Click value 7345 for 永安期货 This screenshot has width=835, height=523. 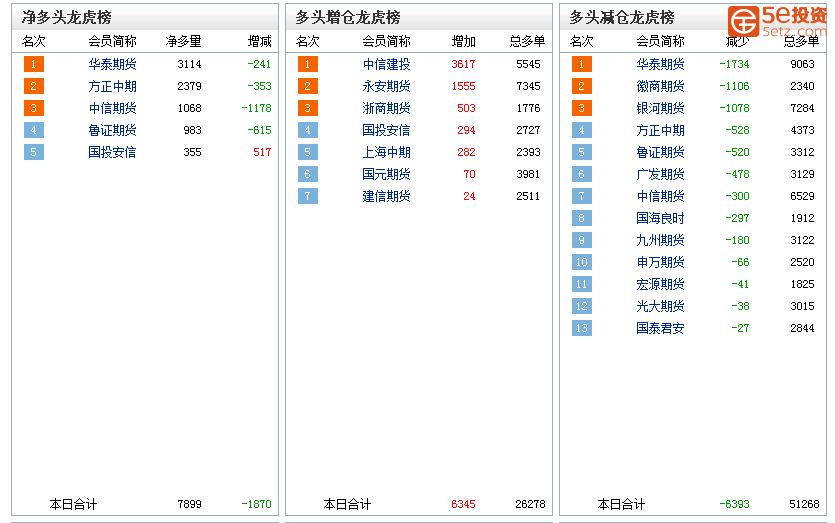tap(528, 86)
